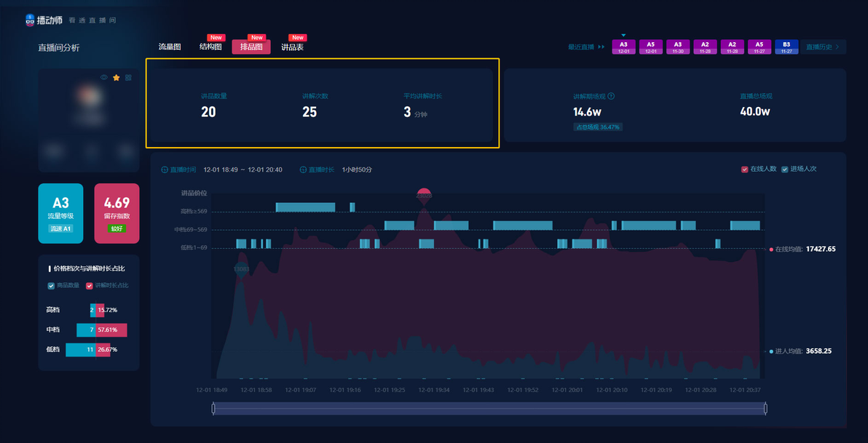Viewport: 868px width, 443px height.
Task: Select the B3 11-27 live session
Action: pyautogui.click(x=786, y=47)
